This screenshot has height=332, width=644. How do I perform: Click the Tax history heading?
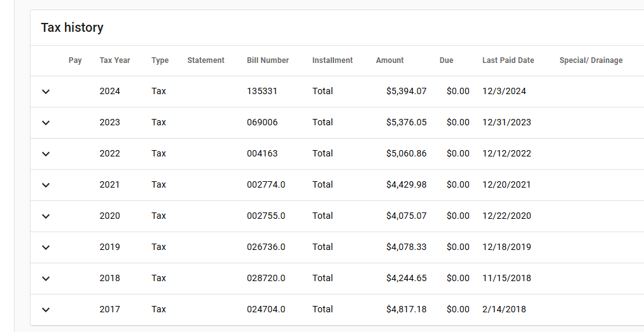tap(72, 27)
